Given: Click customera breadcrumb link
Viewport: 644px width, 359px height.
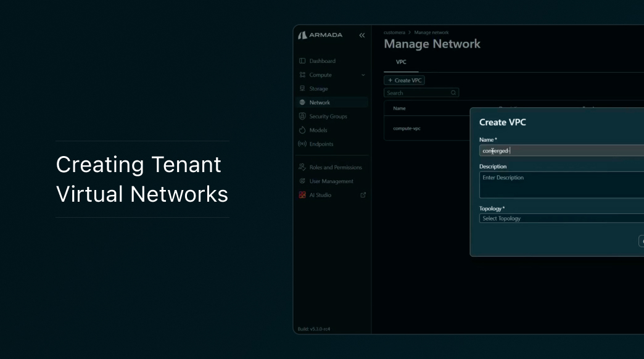Looking at the screenshot, I should [x=394, y=33].
